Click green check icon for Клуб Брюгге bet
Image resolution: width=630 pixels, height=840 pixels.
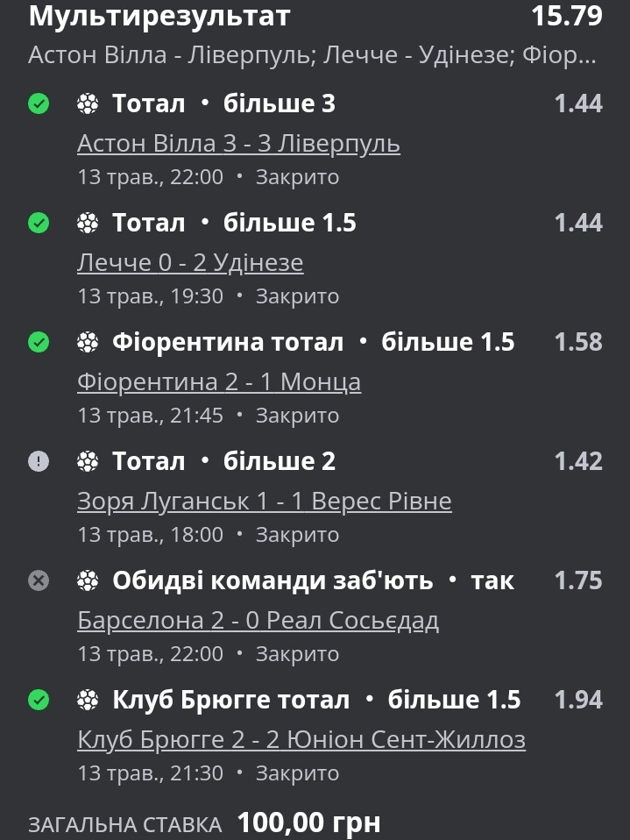[39, 700]
